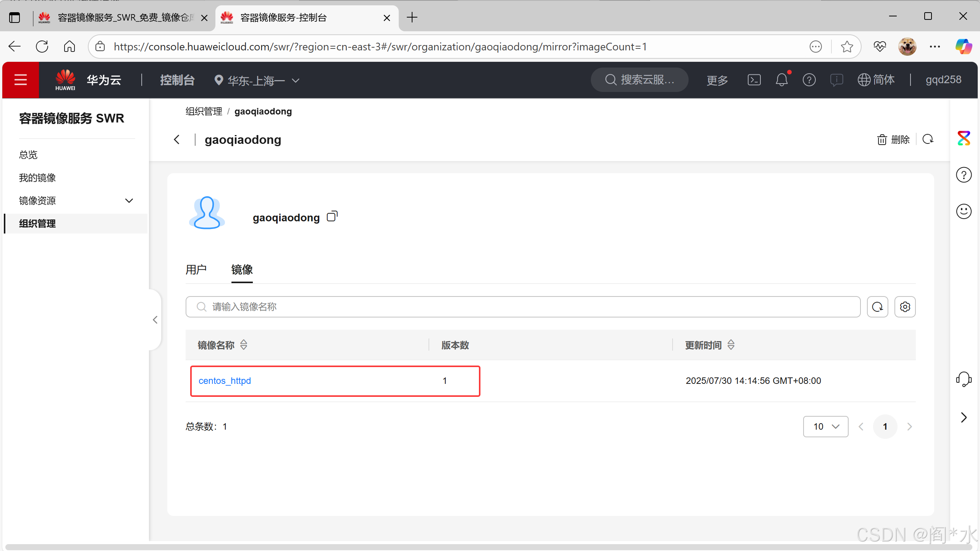Open 我的镜像 in the sidebar
This screenshot has width=980, height=551.
coord(37,178)
